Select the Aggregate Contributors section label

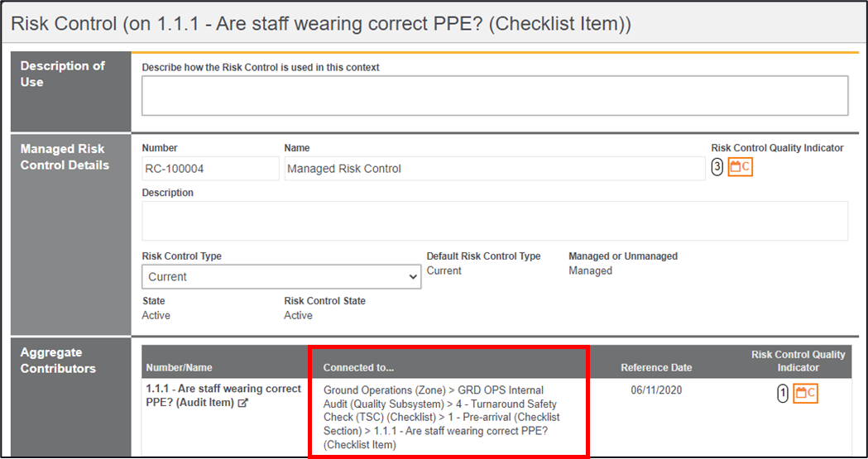pos(58,361)
